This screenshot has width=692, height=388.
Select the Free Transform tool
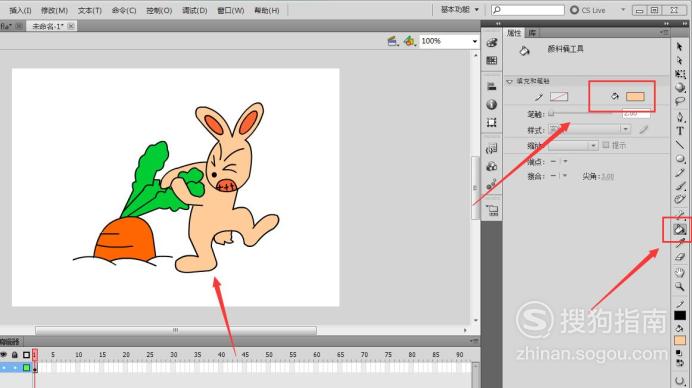680,74
